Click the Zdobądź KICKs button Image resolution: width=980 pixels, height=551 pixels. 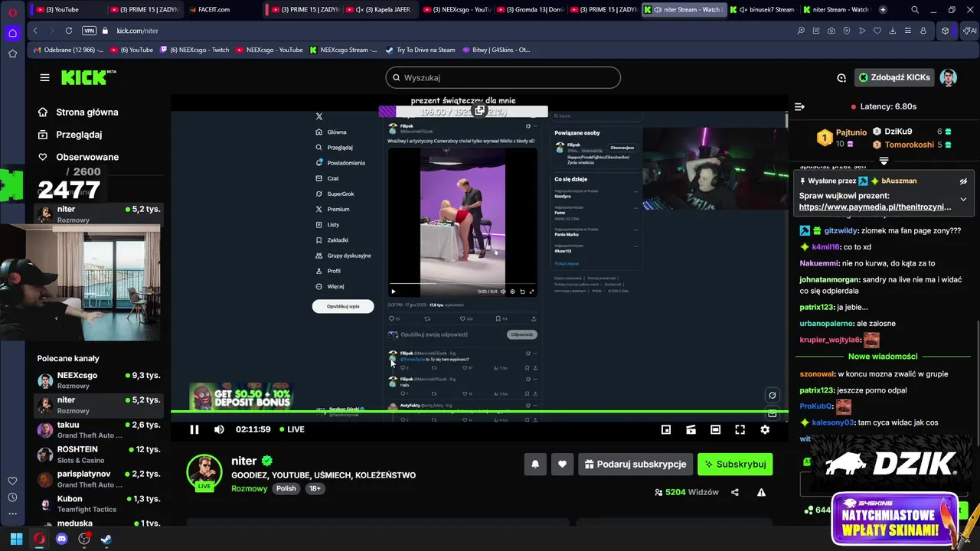893,77
